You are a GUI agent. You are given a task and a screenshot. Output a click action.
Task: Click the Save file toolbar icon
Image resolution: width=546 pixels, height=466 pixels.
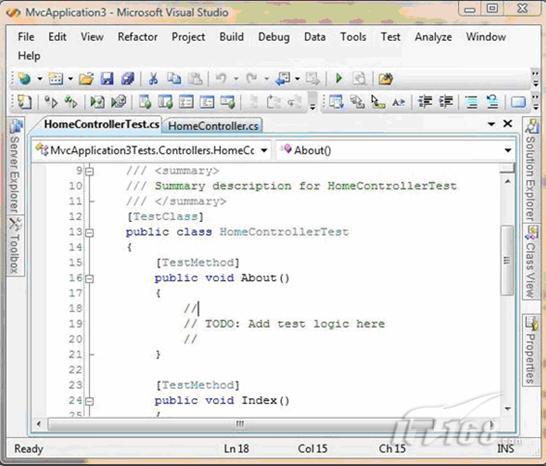pos(107,79)
